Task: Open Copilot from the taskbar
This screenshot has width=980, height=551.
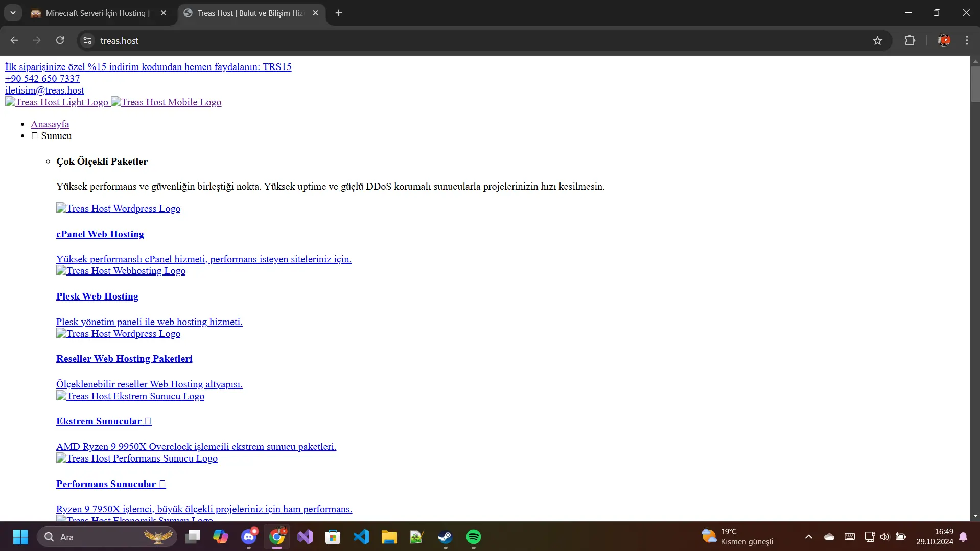Action: (221, 537)
